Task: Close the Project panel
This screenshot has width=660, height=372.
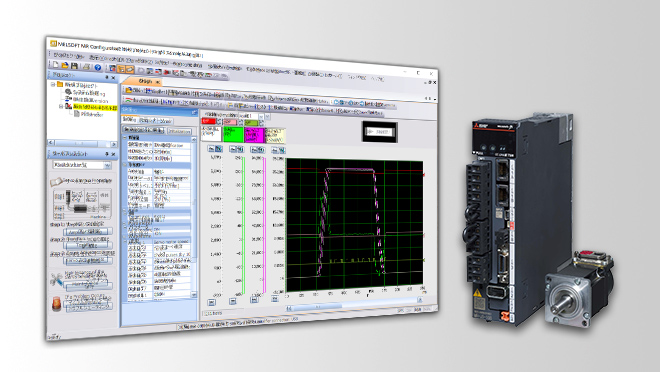Action: click(113, 77)
